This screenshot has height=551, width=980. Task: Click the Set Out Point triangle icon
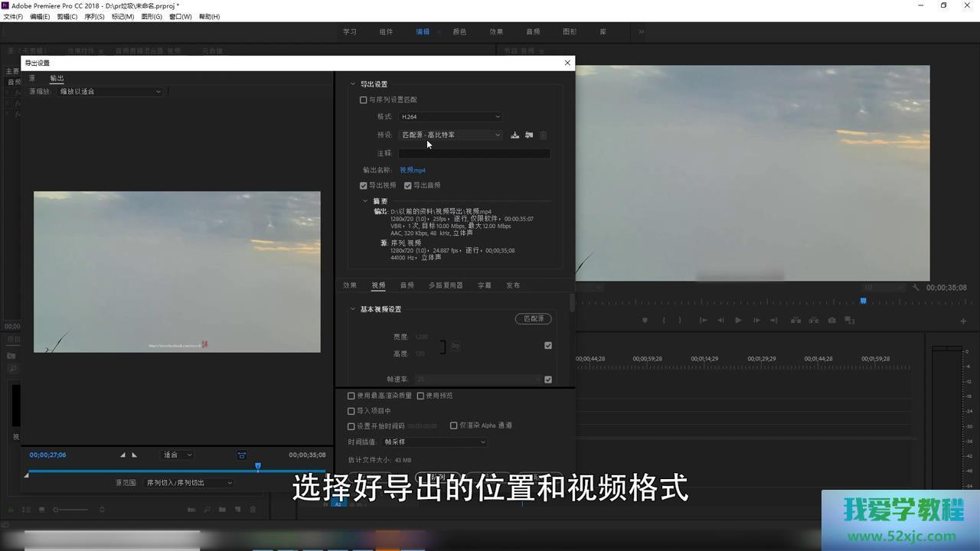135,455
